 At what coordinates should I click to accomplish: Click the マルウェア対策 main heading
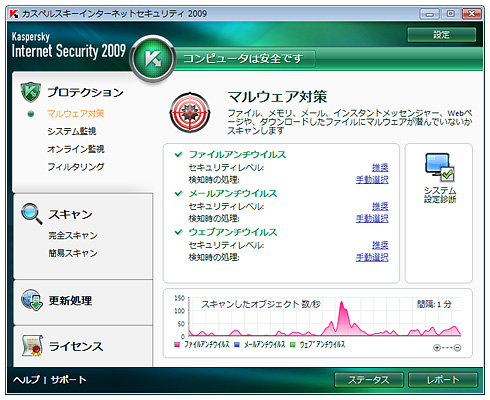[x=277, y=97]
